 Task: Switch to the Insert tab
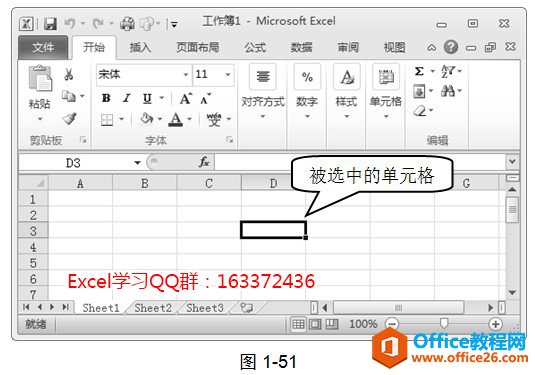140,47
